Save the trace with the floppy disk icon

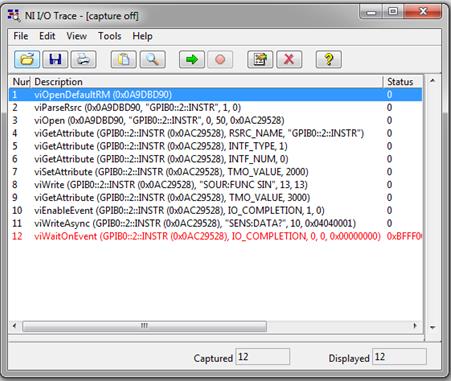click(x=55, y=59)
